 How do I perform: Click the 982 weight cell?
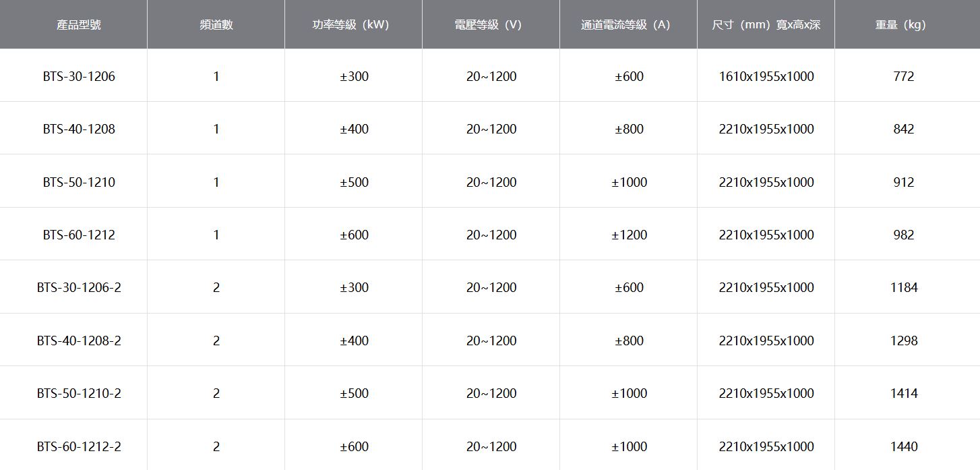coord(903,235)
